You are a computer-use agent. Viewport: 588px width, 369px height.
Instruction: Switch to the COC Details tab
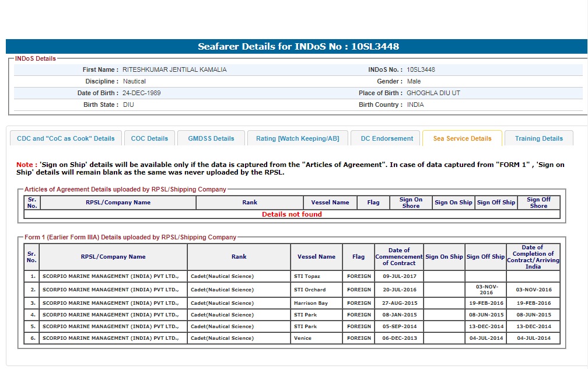click(x=149, y=138)
